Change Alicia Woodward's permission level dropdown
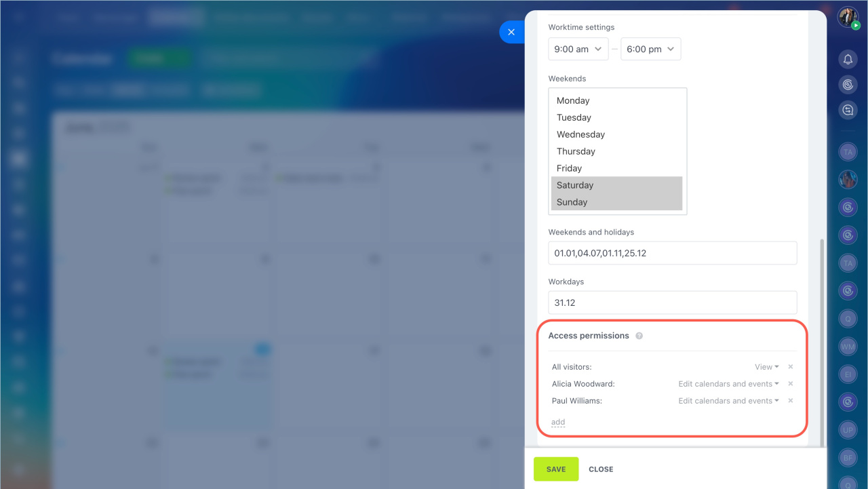The image size is (868, 489). tap(728, 384)
